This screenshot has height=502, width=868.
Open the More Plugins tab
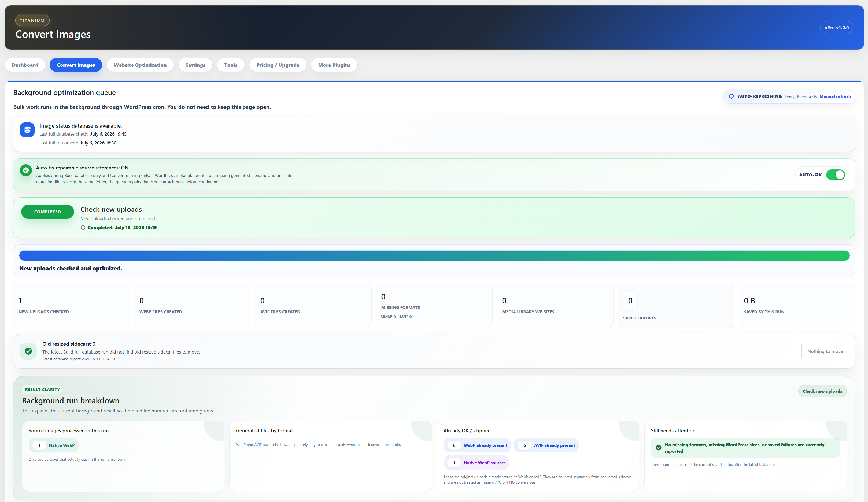[x=334, y=65]
